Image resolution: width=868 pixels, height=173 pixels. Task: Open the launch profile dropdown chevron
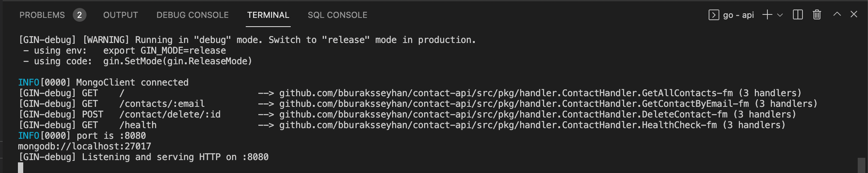[780, 15]
